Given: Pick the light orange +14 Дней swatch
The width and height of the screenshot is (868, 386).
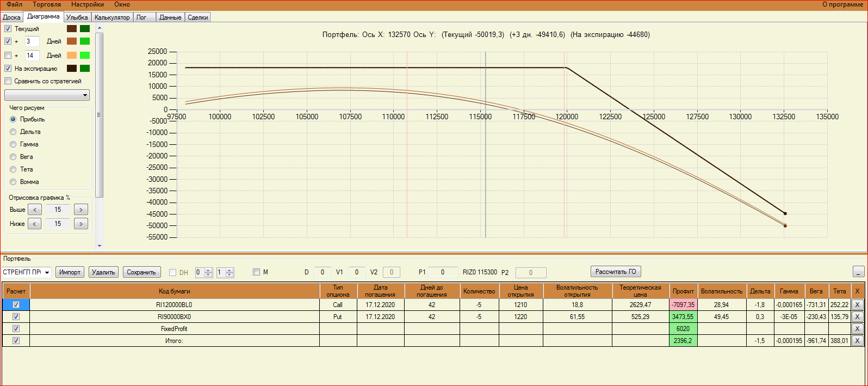Looking at the screenshot, I should click(72, 56).
